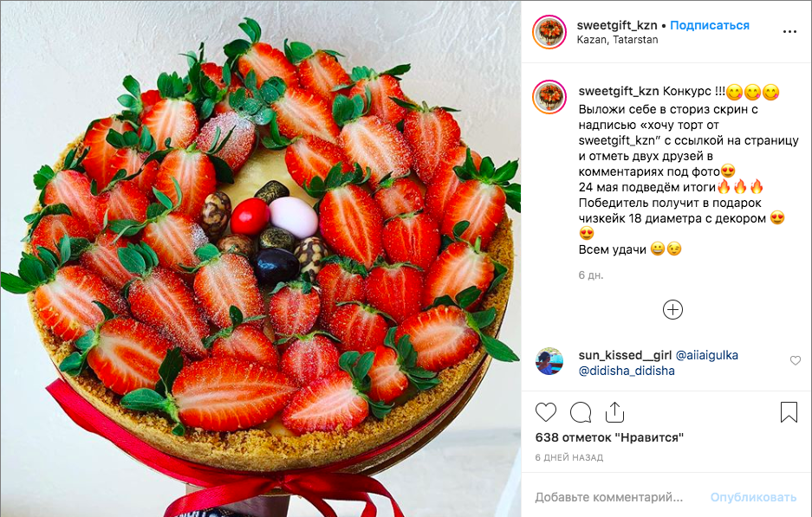Open the sweetgift_kzn username in the header
Viewport: 812px width, 517px height.
tap(617, 25)
